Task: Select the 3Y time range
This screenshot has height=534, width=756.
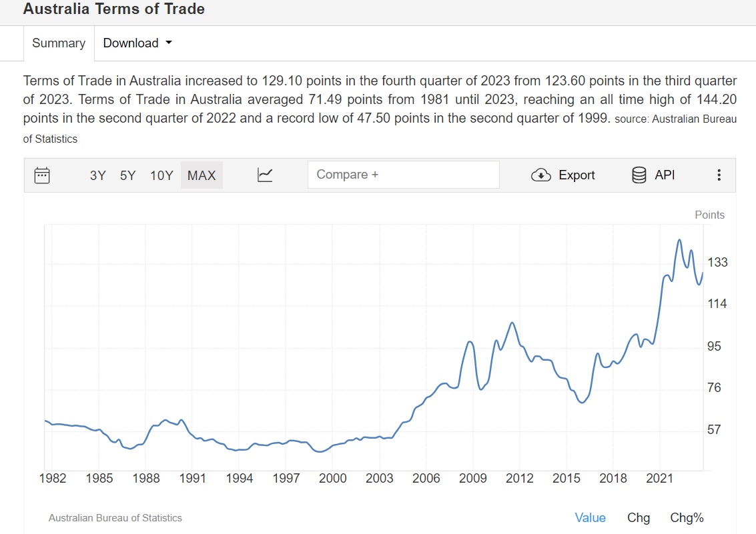Action: [x=98, y=175]
